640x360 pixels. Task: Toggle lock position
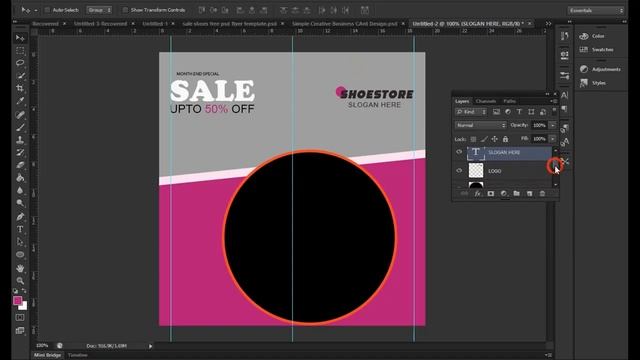(494, 139)
